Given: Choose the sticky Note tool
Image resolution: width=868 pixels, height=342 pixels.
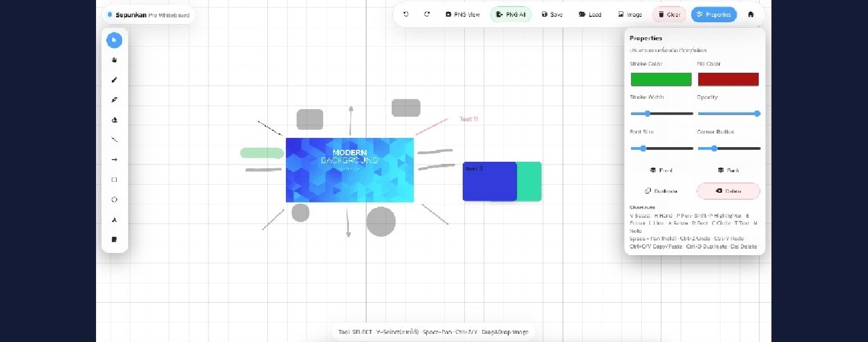Looking at the screenshot, I should pyautogui.click(x=114, y=239).
